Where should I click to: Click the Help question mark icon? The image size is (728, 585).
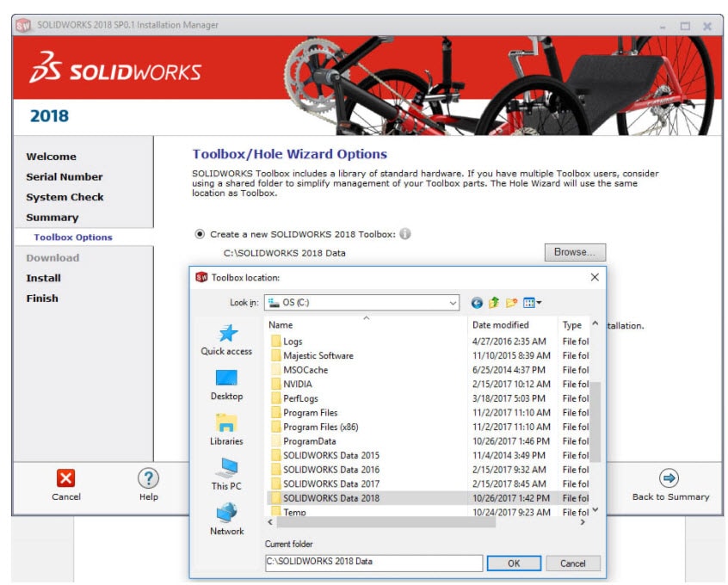tap(149, 478)
